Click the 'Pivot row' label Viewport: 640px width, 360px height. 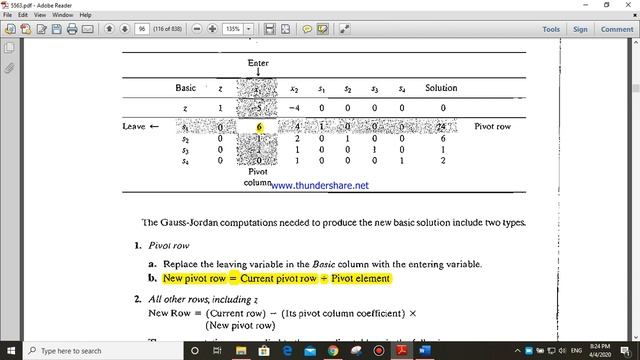pyautogui.click(x=492, y=127)
